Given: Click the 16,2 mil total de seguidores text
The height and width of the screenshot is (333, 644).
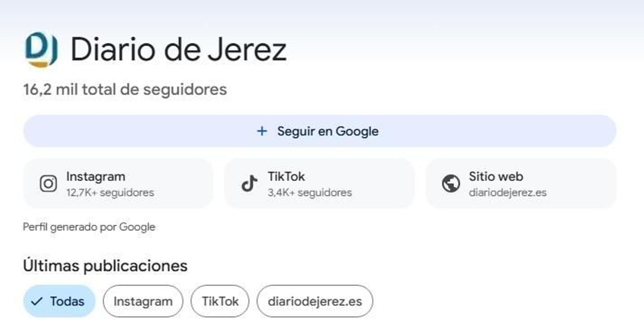Looking at the screenshot, I should 125,89.
